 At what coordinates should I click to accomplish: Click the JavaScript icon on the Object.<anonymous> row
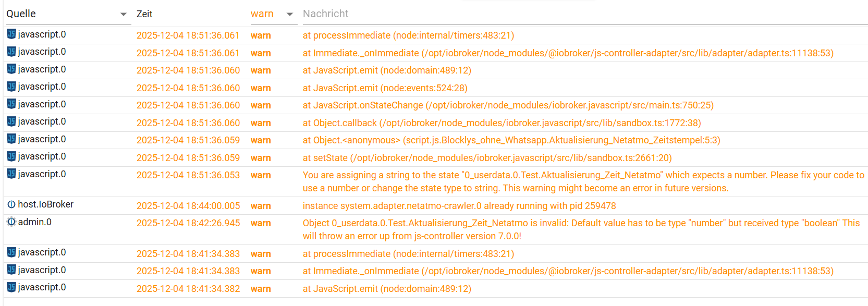tap(11, 139)
